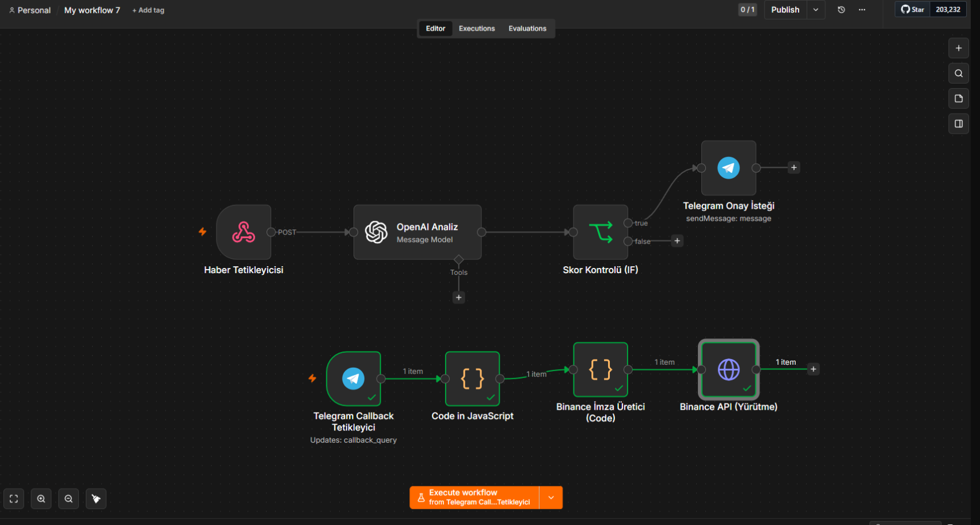Viewport: 980px width, 525px height.
Task: Switch to the Evaluations tab
Action: (527, 28)
